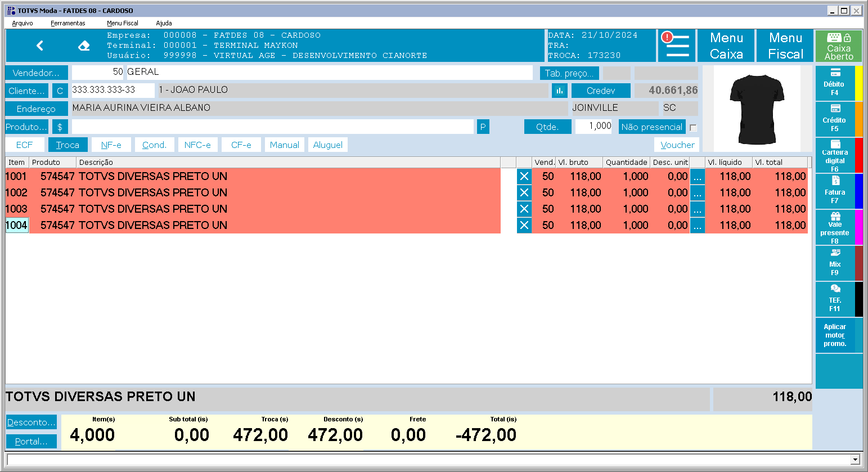
Task: Open the Ferramentas menu
Action: [68, 23]
